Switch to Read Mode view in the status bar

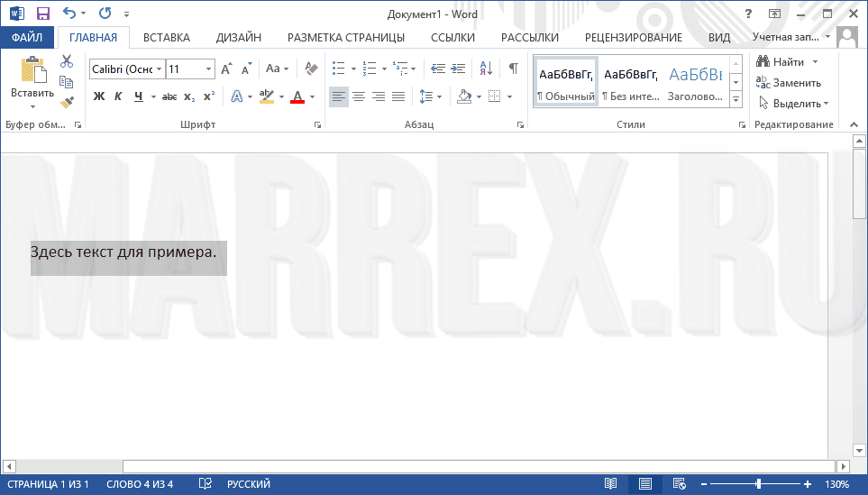[x=610, y=484]
